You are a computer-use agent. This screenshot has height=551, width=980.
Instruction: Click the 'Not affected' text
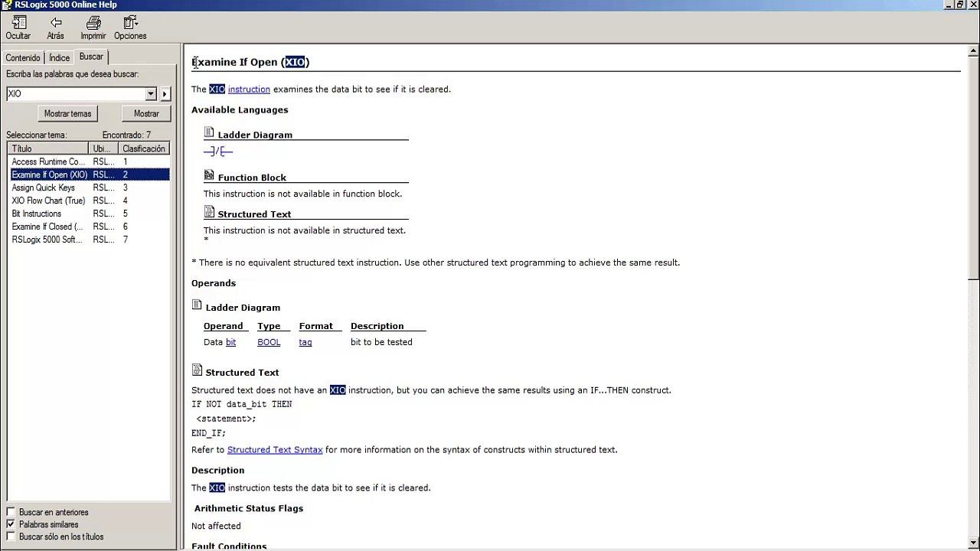(216, 527)
